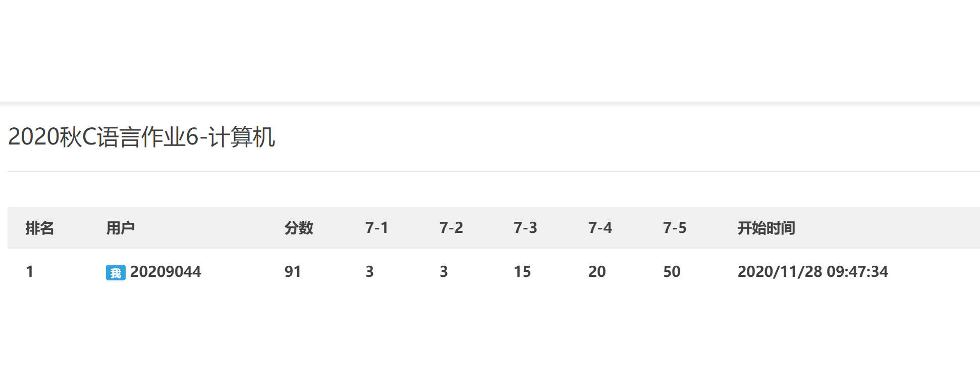
Task: Click the 7-4 problem column header
Action: (x=600, y=228)
